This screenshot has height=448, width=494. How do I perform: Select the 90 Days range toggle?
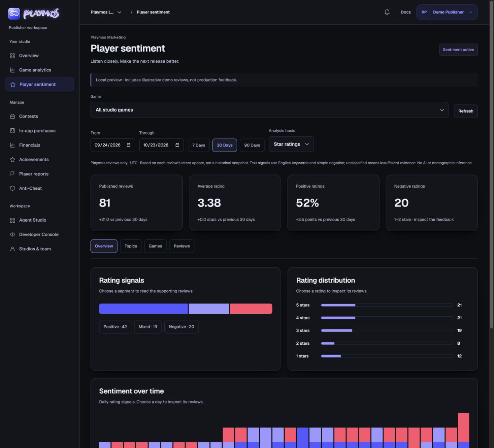[x=252, y=145]
